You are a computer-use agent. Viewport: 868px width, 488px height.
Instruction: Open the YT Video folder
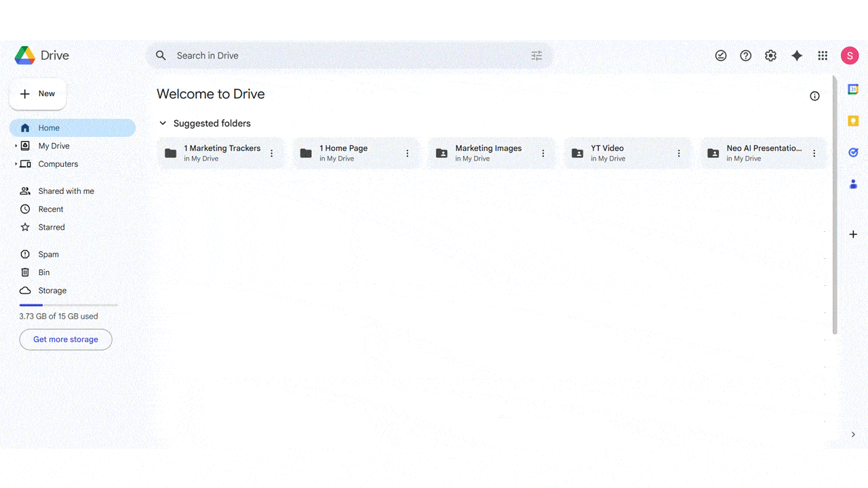click(628, 153)
